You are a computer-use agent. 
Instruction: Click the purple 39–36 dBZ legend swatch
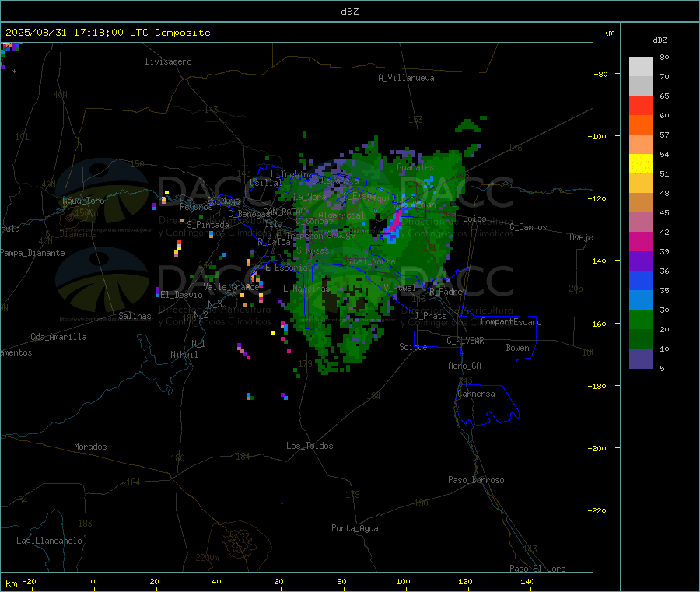[641, 261]
